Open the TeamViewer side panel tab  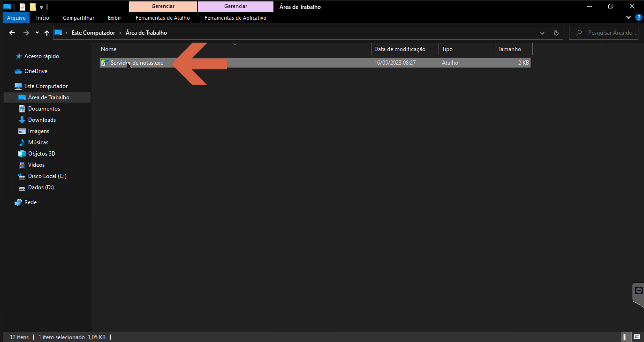coord(638,295)
